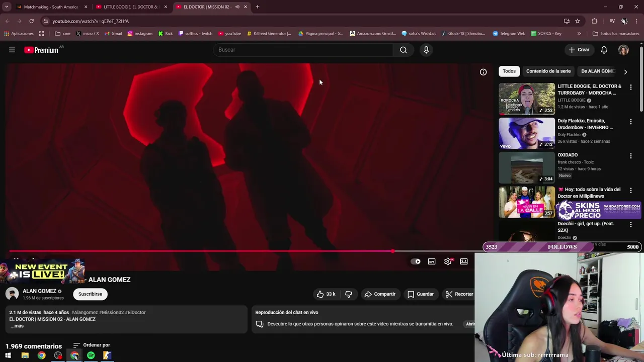Open the YouTube hamburger guide menu
Screen dimensions: 644x362
pyautogui.click(x=12, y=50)
